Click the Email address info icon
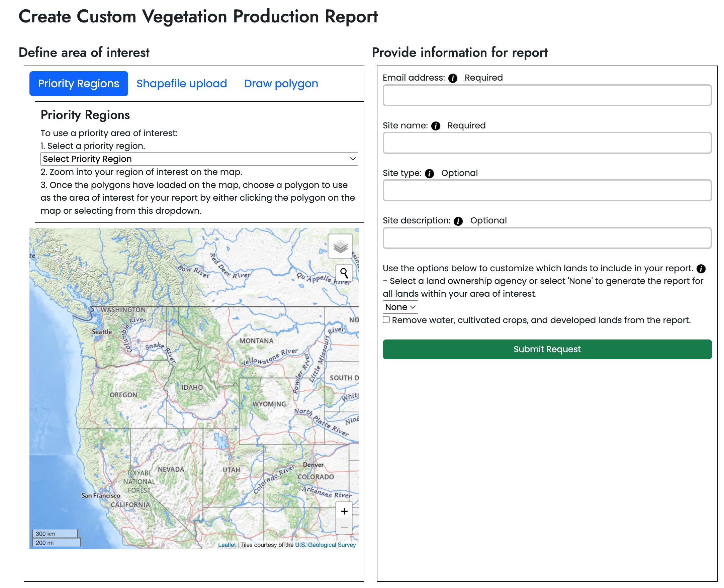 [452, 78]
